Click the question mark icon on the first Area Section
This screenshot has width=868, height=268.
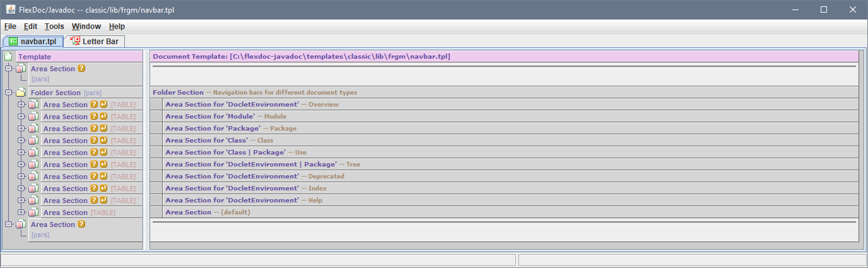(x=81, y=69)
